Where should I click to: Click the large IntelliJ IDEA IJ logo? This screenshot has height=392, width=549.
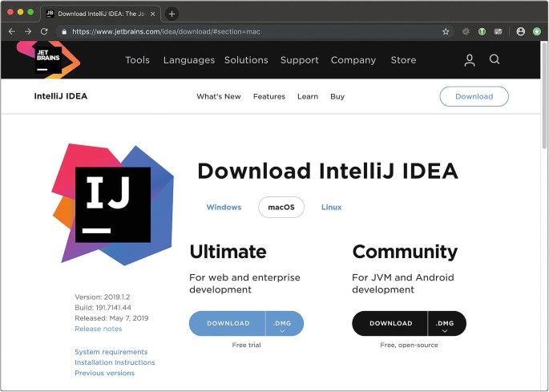pyautogui.click(x=113, y=204)
